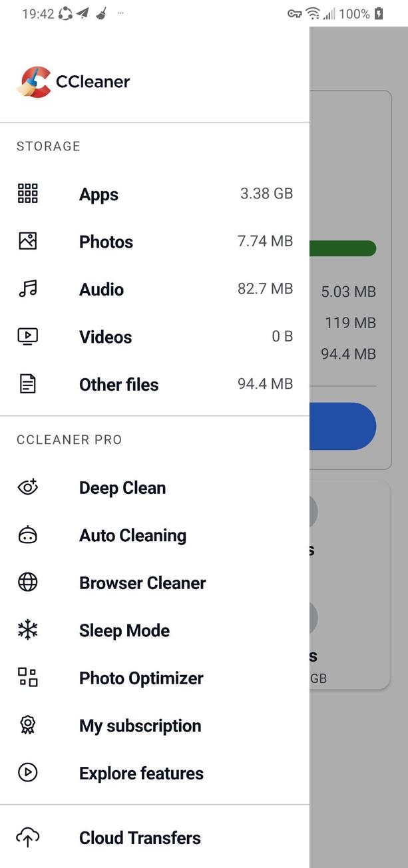Open Photo Optimizer
The image size is (408, 868).
(x=140, y=678)
